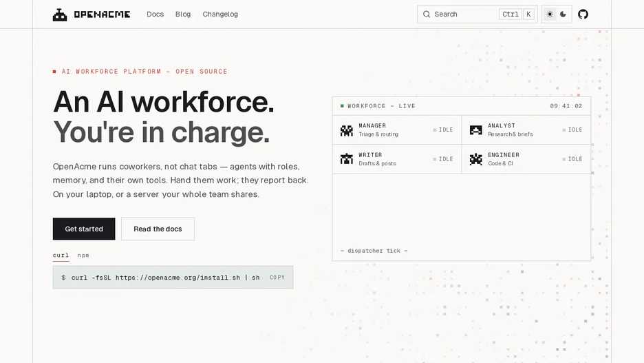Open the GitHub repository icon

click(583, 14)
